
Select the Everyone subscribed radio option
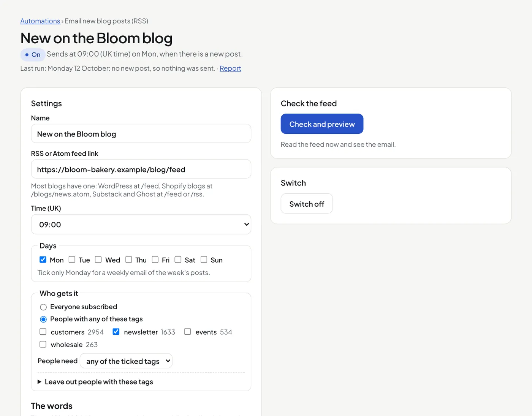[43, 307]
